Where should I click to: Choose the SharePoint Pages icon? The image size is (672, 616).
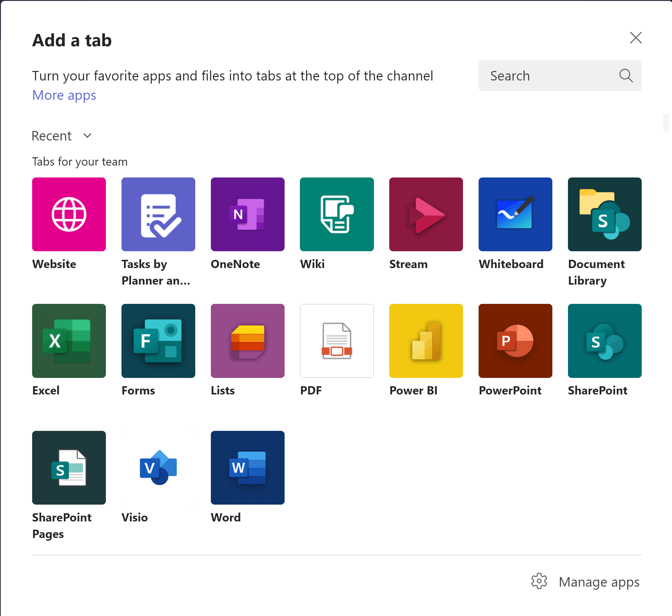pos(69,468)
